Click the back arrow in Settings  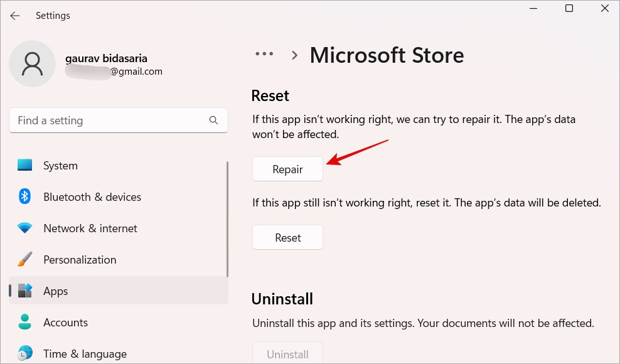[15, 16]
